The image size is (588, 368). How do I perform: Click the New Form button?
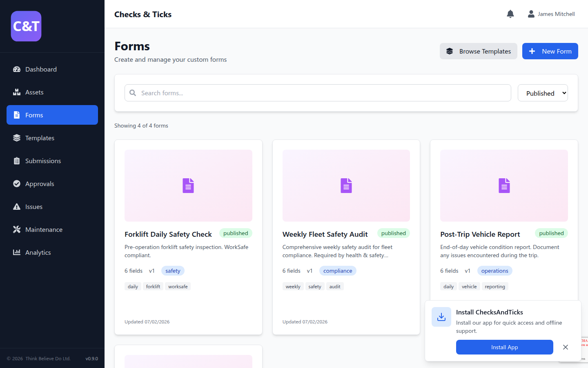[550, 51]
